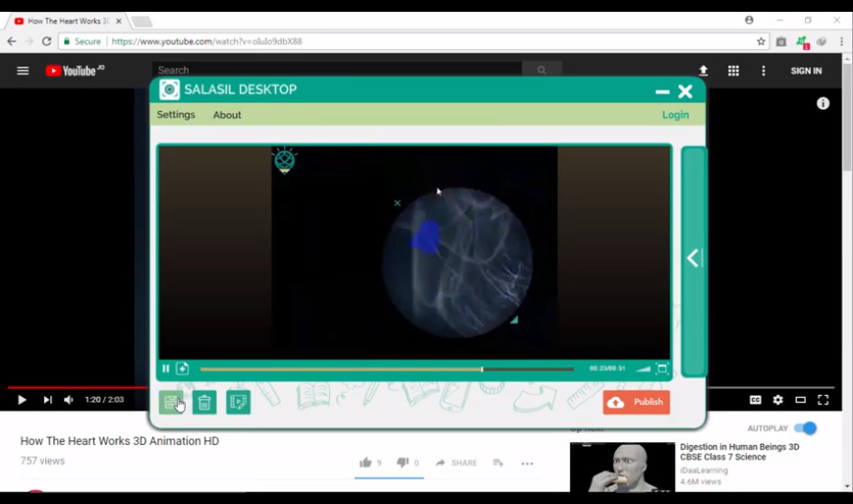The height and width of the screenshot is (504, 853).
Task: Close the Salasil Desktop window
Action: tap(686, 91)
